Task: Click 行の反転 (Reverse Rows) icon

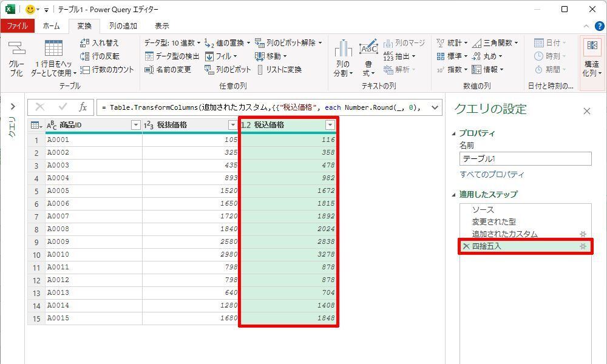Action: click(x=85, y=56)
